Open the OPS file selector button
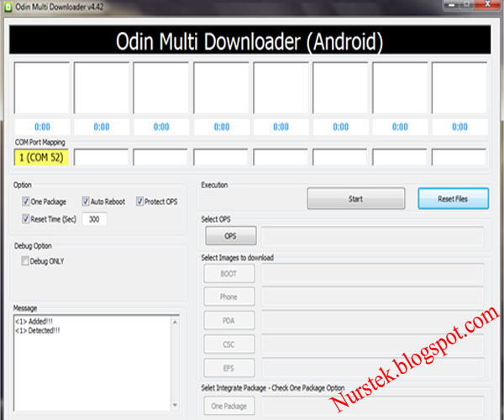 click(x=231, y=236)
